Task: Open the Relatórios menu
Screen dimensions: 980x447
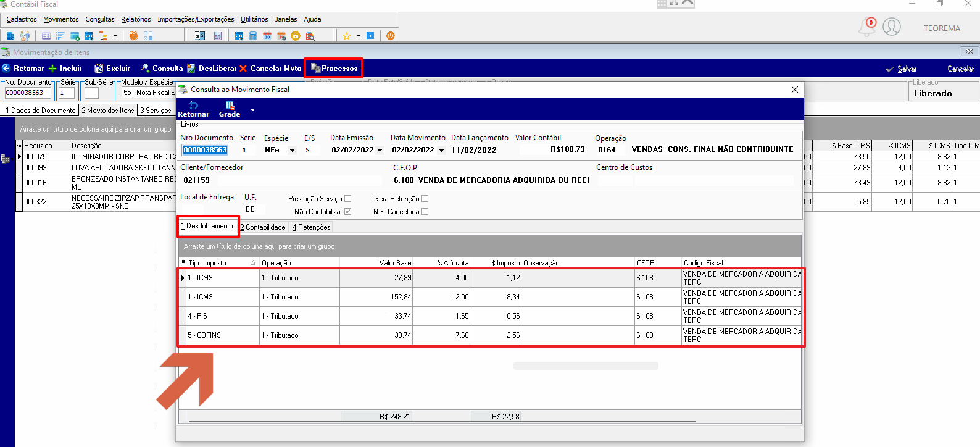Action: tap(136, 19)
